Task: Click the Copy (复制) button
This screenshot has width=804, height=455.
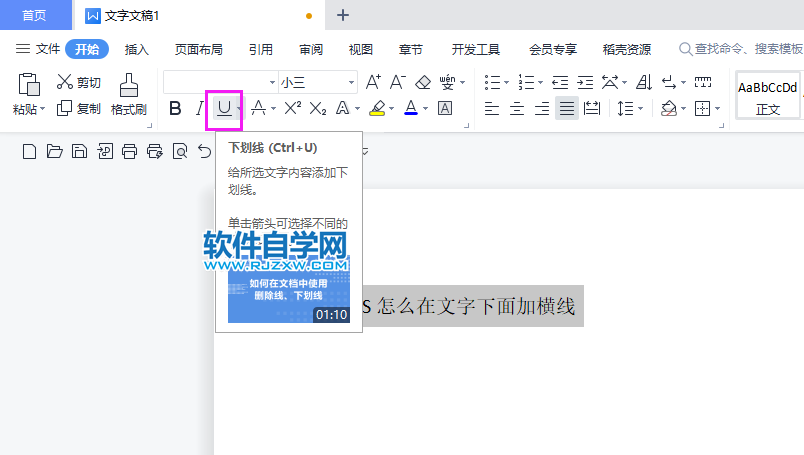Action: pyautogui.click(x=78, y=108)
